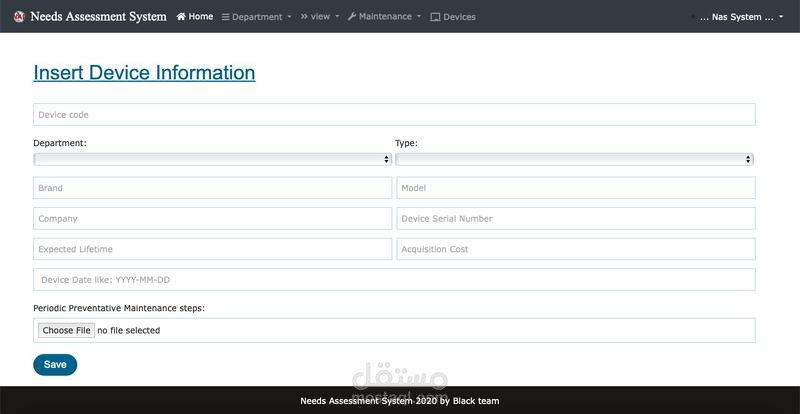Open the Department select box
Screen dimensions: 800x414
tap(212, 159)
